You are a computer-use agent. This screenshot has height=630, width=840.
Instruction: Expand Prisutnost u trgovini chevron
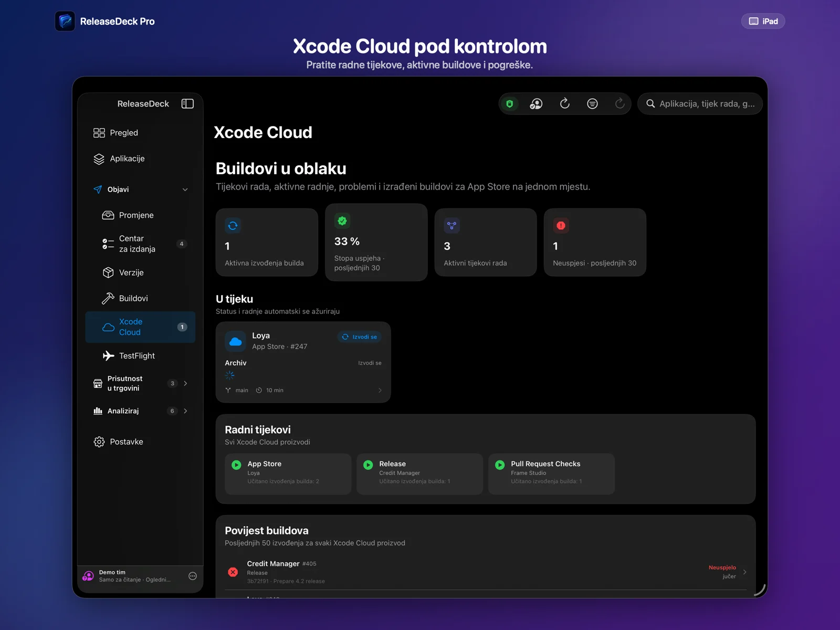[185, 383]
